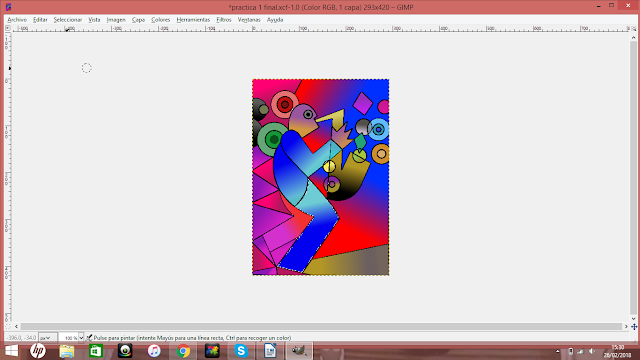Open the Seleccionar menu
Screen dimensions: 640x360
68,20
